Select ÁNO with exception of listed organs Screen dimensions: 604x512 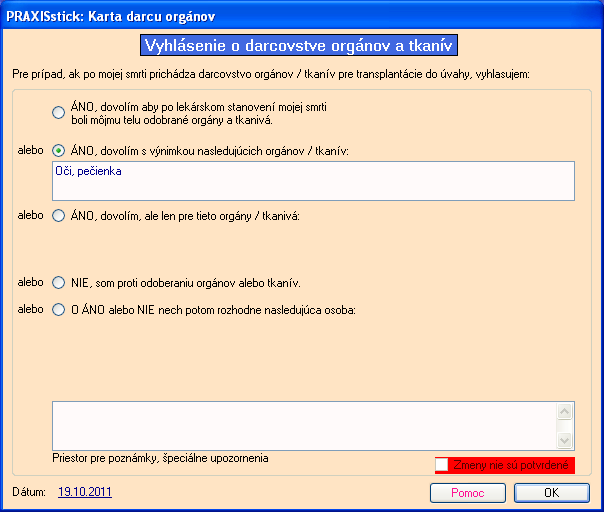point(59,150)
